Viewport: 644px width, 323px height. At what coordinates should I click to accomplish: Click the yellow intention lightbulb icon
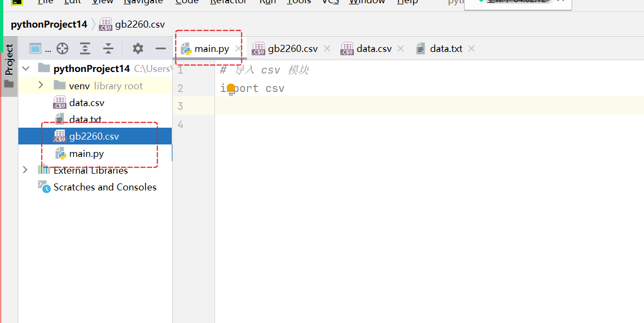pos(231,89)
